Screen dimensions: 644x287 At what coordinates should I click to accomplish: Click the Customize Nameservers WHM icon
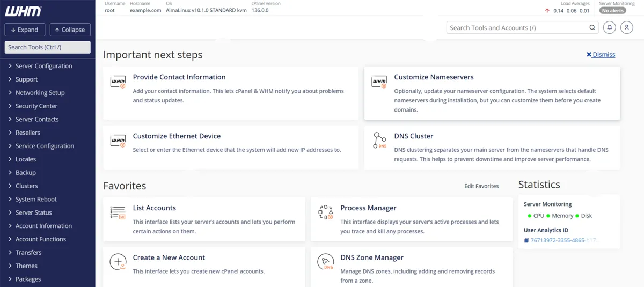(379, 82)
